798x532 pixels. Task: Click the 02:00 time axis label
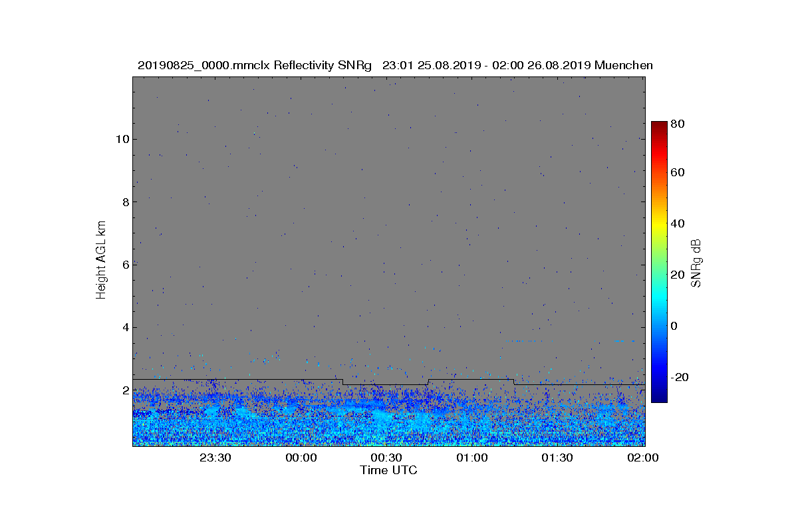[642, 458]
